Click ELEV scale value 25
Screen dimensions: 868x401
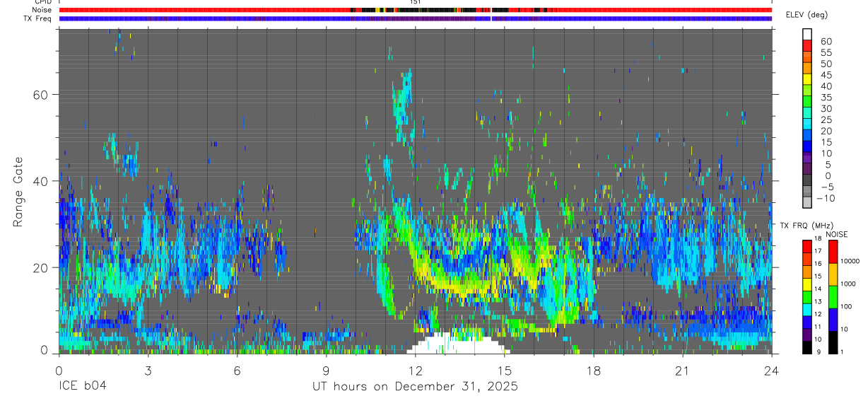tap(825, 120)
